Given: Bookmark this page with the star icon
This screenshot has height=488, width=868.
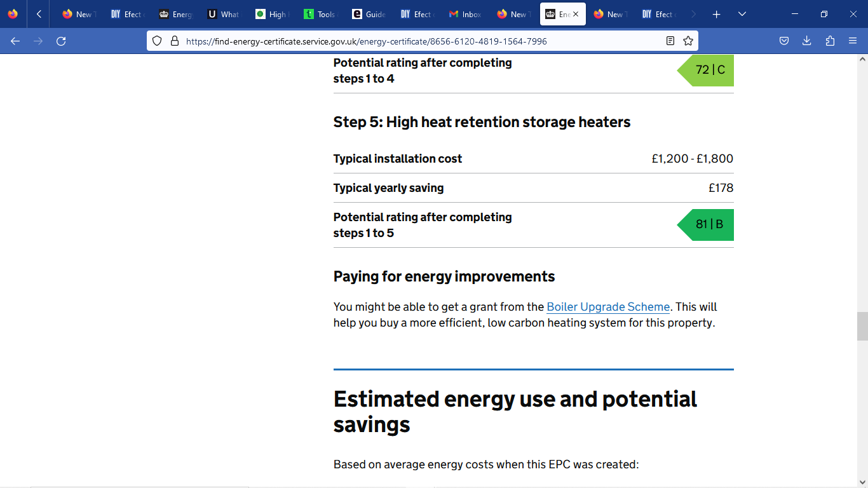Looking at the screenshot, I should click(688, 41).
